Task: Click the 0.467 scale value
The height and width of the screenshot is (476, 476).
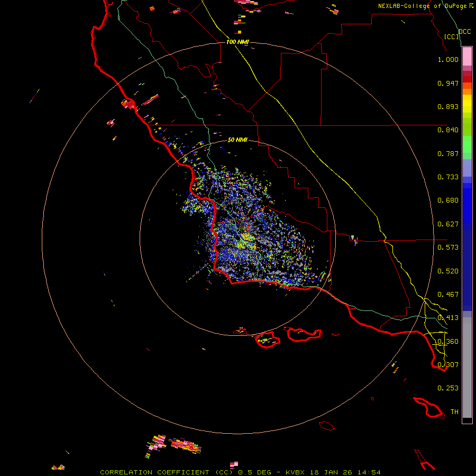Action: (x=448, y=295)
